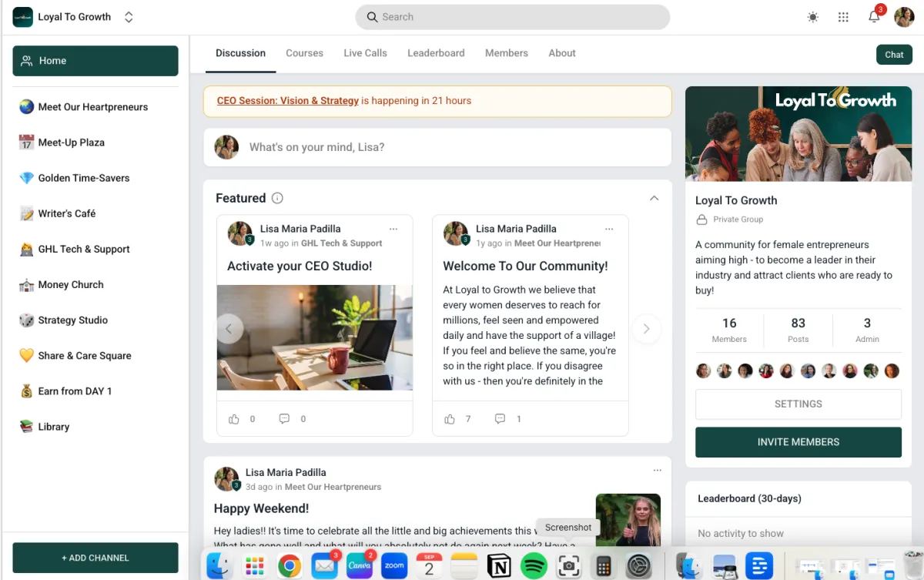Open Notes in the dock
This screenshot has width=924, height=580.
(x=464, y=566)
